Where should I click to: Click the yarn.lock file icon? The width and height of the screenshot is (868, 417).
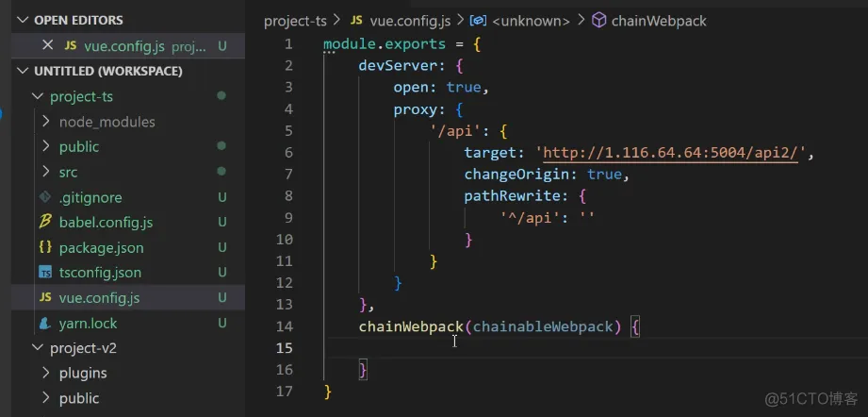coord(45,323)
